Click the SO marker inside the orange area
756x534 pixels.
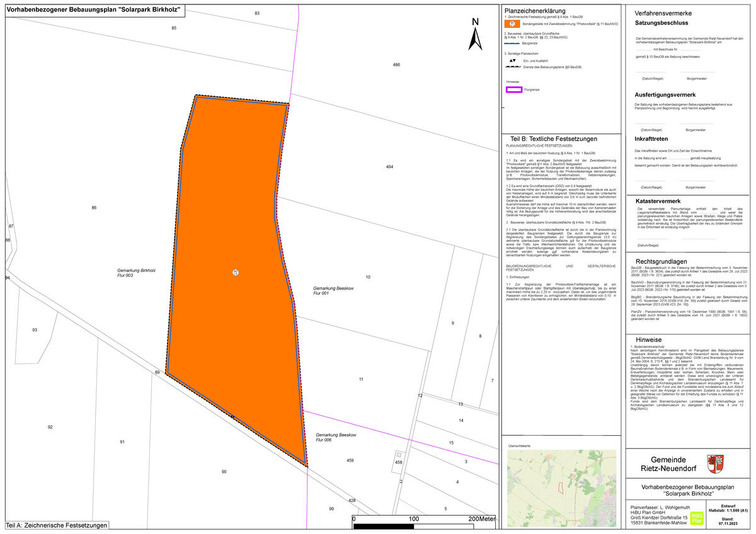point(235,271)
